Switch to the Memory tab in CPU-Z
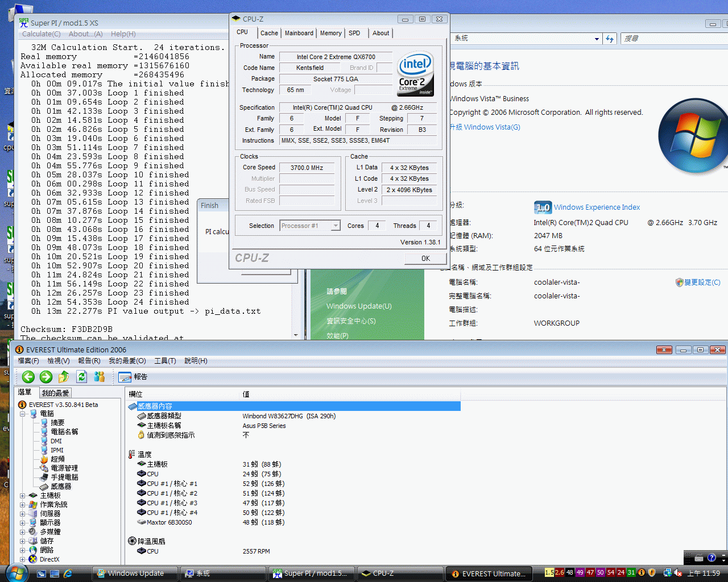The width and height of the screenshot is (728, 582). coord(331,33)
